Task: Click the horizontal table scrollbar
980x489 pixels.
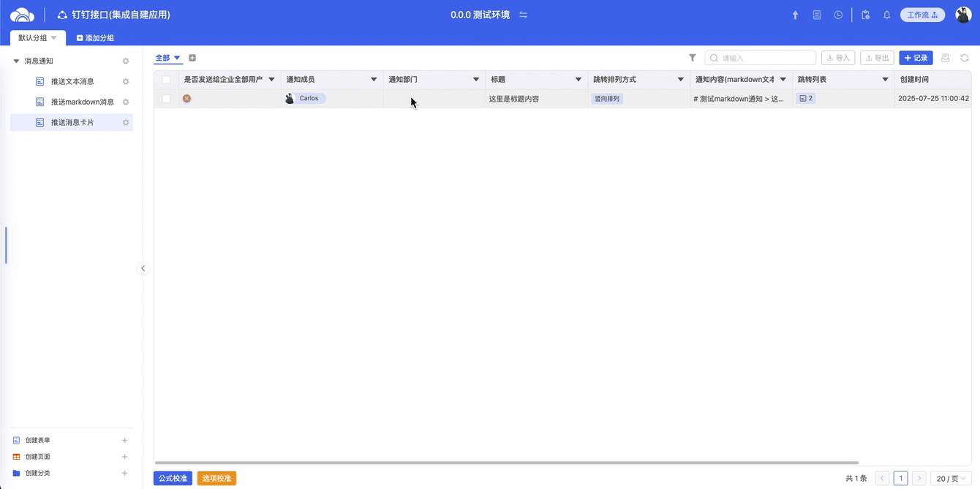Action: pyautogui.click(x=505, y=463)
